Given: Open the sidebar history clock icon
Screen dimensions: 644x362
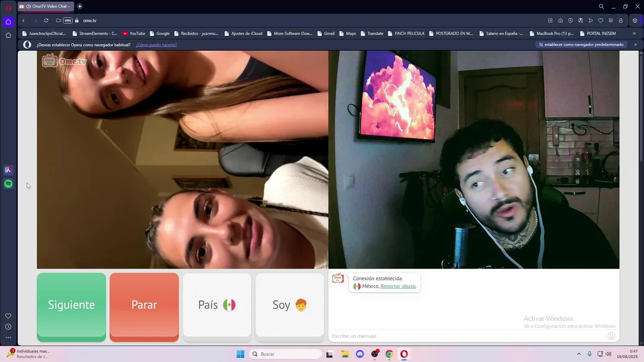Looking at the screenshot, I should pos(8,327).
